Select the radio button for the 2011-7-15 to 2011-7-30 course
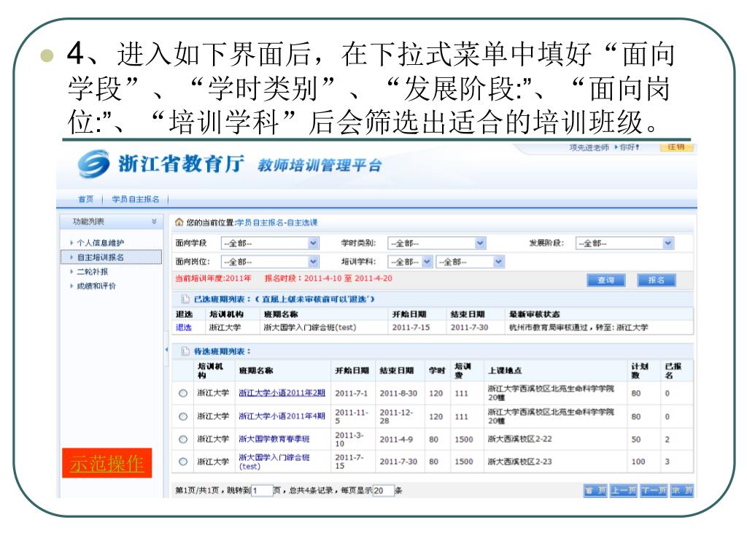The width and height of the screenshot is (747, 560). pyautogui.click(x=183, y=462)
